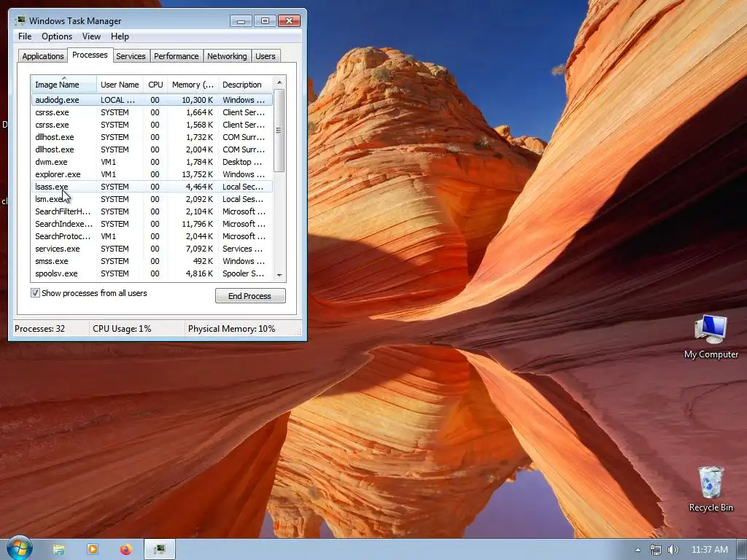Select the smss.exe process
The width and height of the screenshot is (747, 560).
(152, 261)
